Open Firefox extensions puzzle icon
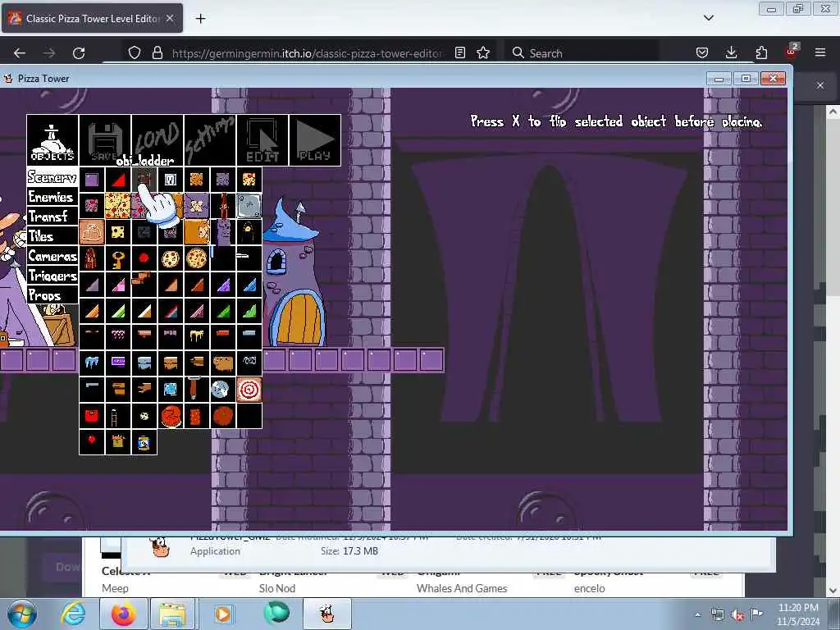 click(761, 53)
